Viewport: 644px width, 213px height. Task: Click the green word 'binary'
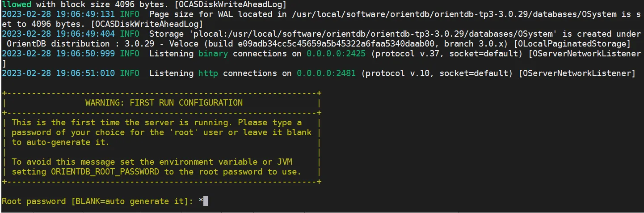click(x=213, y=54)
